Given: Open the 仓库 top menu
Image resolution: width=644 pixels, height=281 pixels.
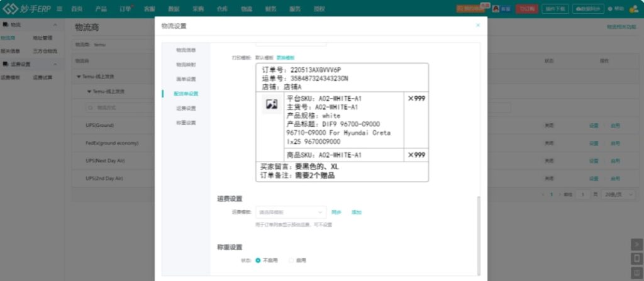Looking at the screenshot, I should coord(222,9).
